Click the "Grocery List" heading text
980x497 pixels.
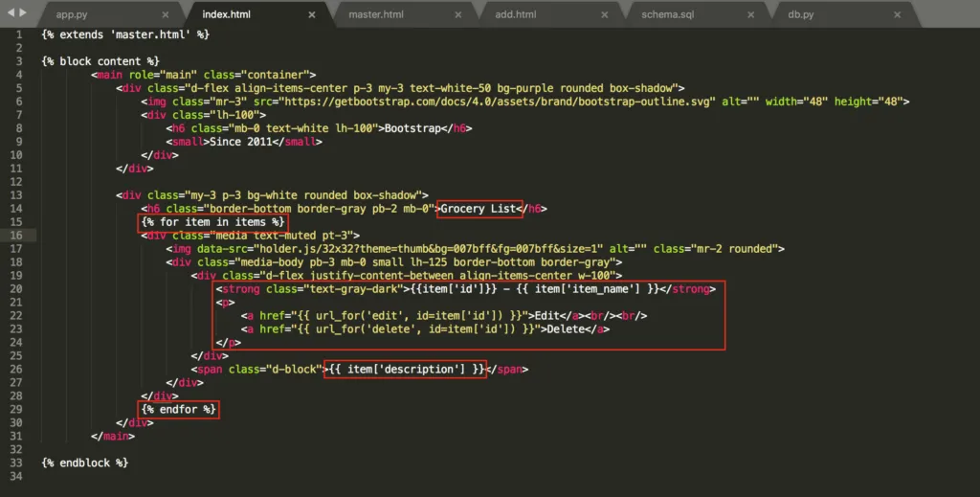coord(479,208)
